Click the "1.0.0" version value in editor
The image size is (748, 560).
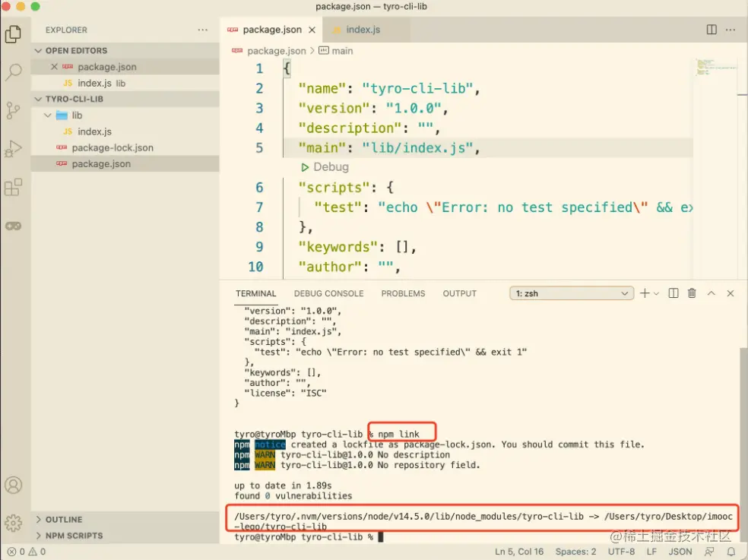pyautogui.click(x=413, y=109)
